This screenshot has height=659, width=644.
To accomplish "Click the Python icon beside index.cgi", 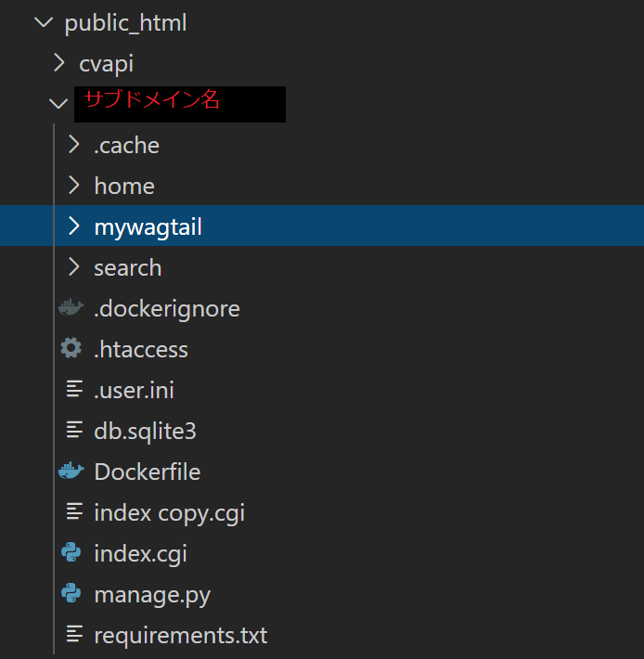I will point(71,553).
